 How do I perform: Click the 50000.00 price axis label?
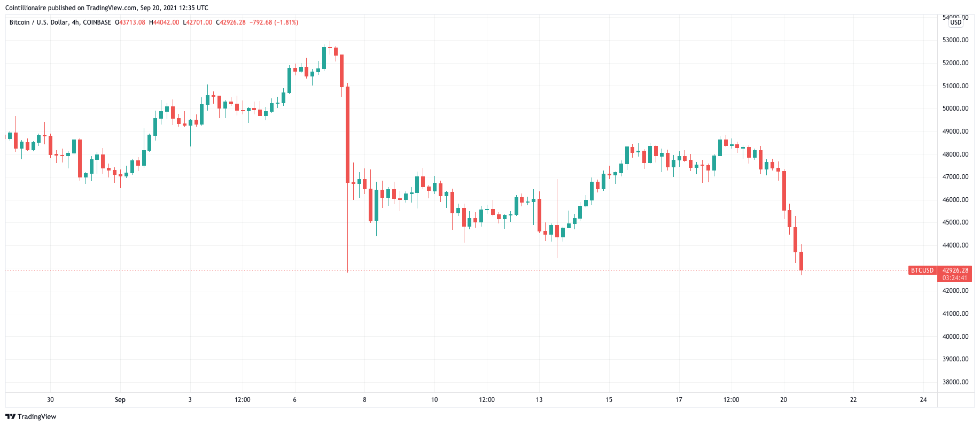pos(955,109)
